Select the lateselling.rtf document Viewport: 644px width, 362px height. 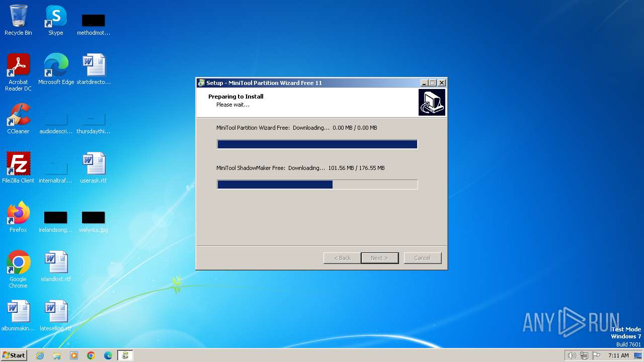coord(56,315)
